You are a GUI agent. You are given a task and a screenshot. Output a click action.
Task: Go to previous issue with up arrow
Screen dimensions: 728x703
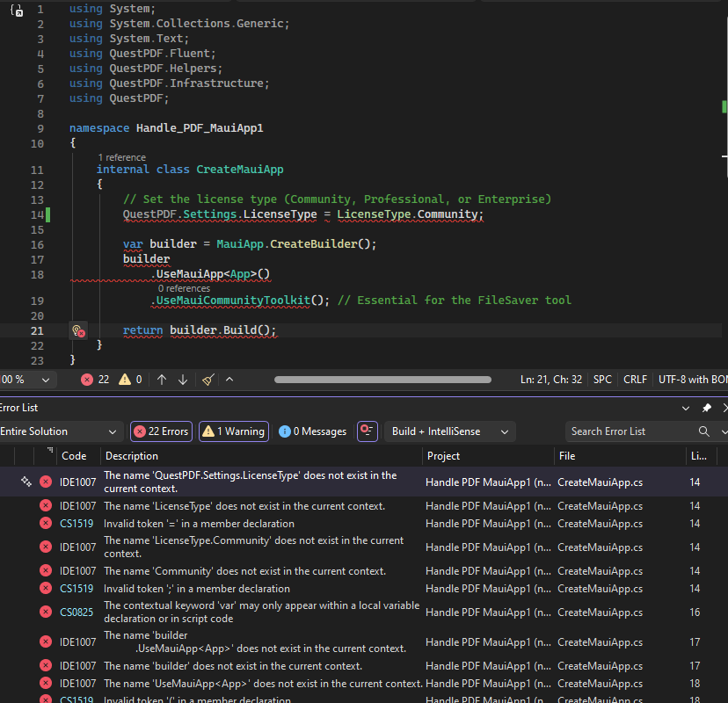coord(162,380)
